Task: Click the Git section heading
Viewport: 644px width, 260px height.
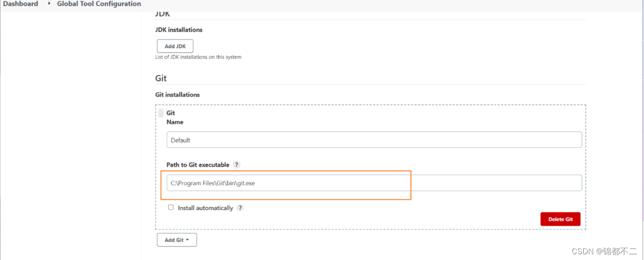Action: (161, 78)
